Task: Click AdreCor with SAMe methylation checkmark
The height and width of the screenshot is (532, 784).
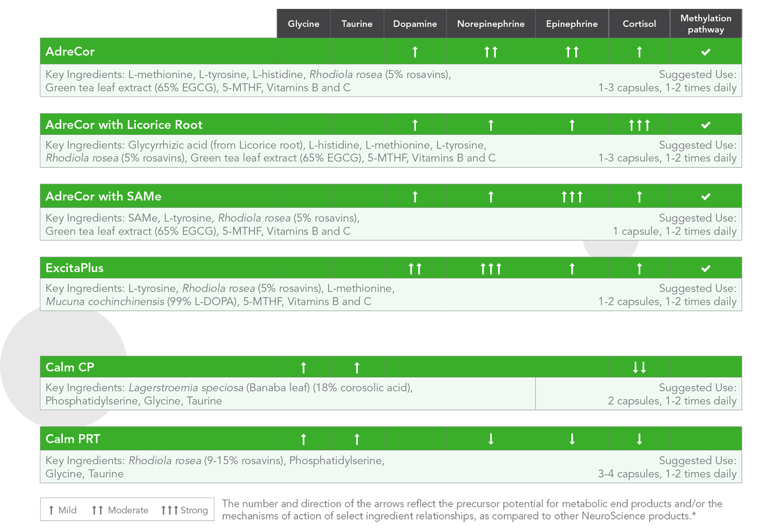Action: click(x=706, y=197)
